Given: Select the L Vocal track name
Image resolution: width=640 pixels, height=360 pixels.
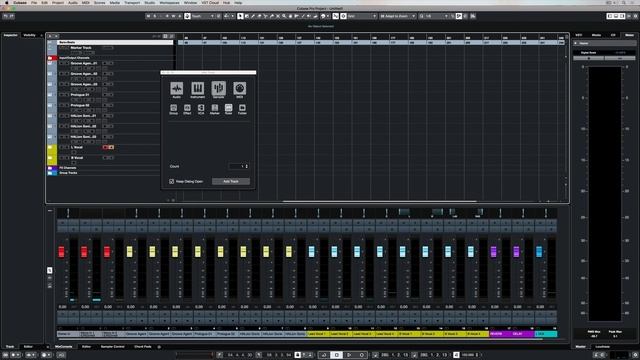Looking at the screenshot, I should pyautogui.click(x=77, y=147).
